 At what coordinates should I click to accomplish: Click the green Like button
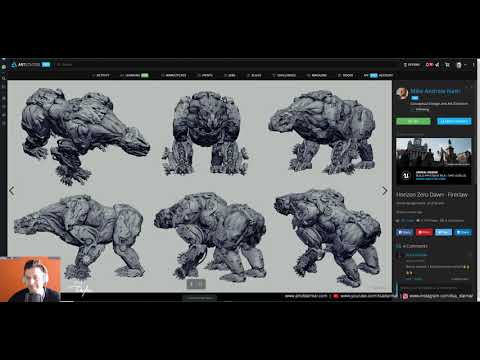coord(413,121)
